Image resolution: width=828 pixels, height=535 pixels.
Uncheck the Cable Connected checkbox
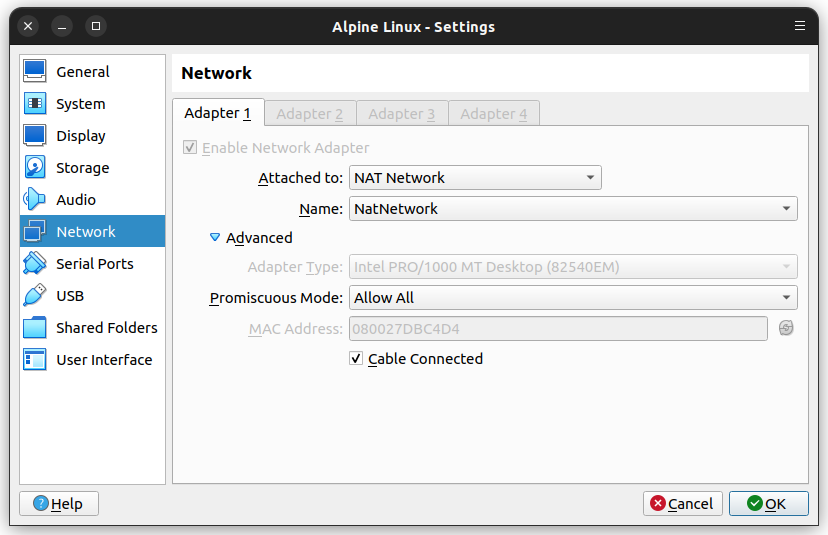(356, 359)
